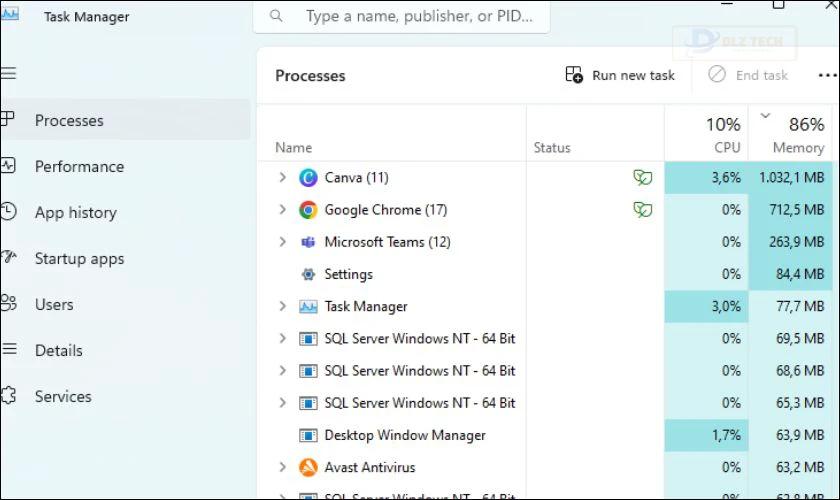Click the Settings gear icon in process list
The height and width of the screenshot is (500, 840).
pos(308,274)
